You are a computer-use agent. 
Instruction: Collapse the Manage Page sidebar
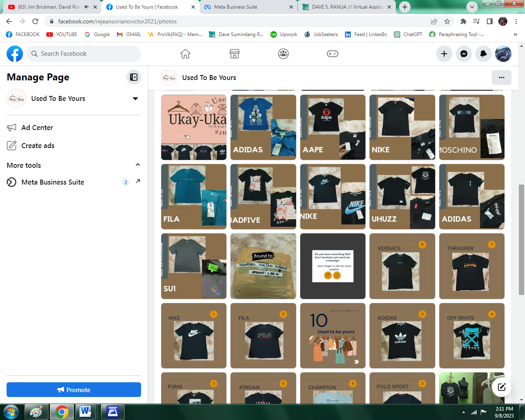[x=134, y=77]
